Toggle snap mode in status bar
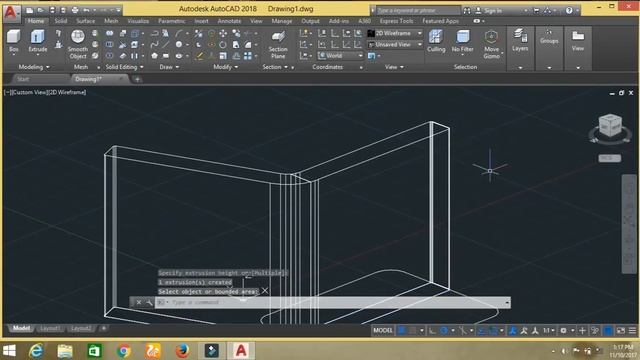This screenshot has width=640, height=360. (x=413, y=331)
